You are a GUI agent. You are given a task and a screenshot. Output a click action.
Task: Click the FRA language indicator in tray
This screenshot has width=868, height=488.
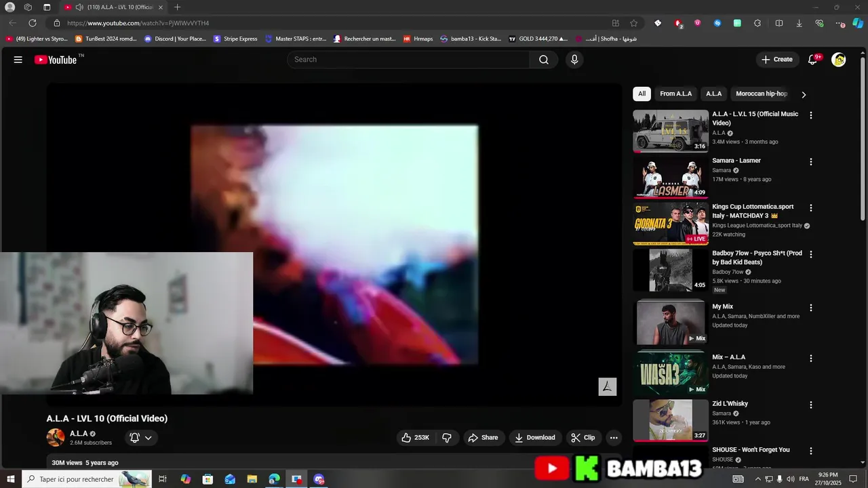[804, 479]
